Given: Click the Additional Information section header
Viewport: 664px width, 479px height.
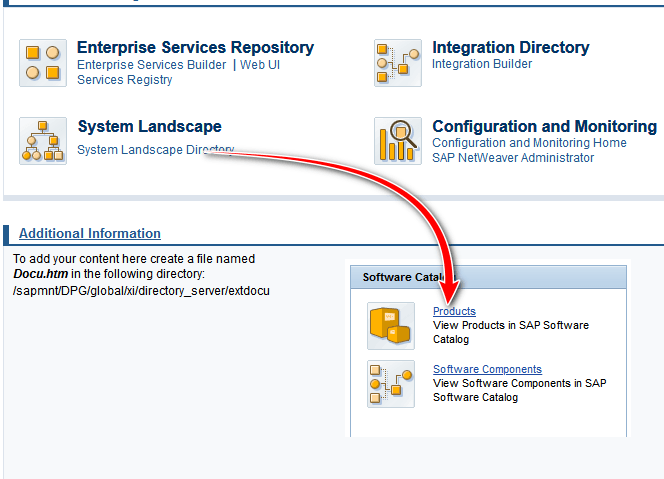Looking at the screenshot, I should pos(90,233).
